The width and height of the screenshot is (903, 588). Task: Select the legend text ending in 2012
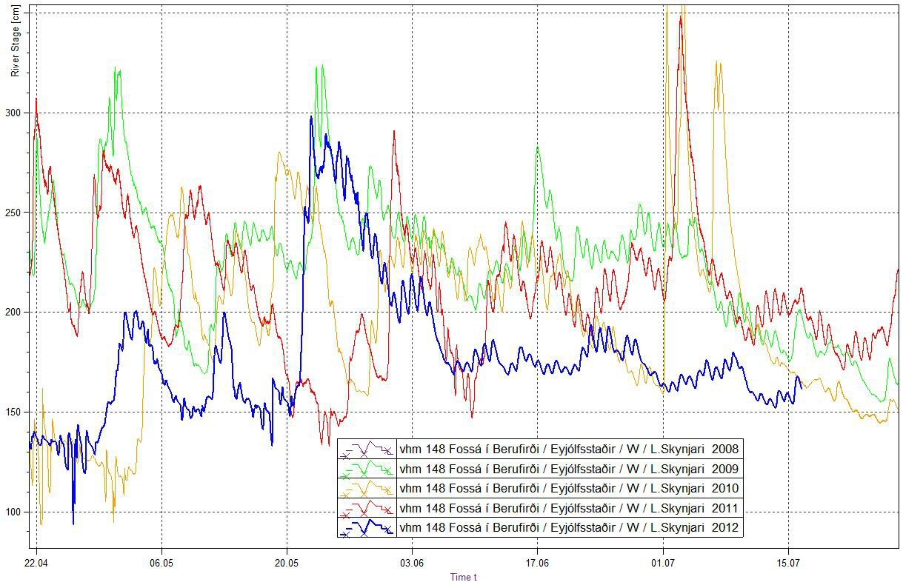pos(568,529)
